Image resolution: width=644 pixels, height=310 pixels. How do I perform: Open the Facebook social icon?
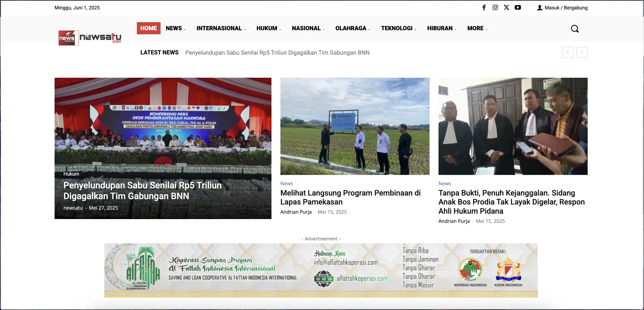tap(484, 8)
